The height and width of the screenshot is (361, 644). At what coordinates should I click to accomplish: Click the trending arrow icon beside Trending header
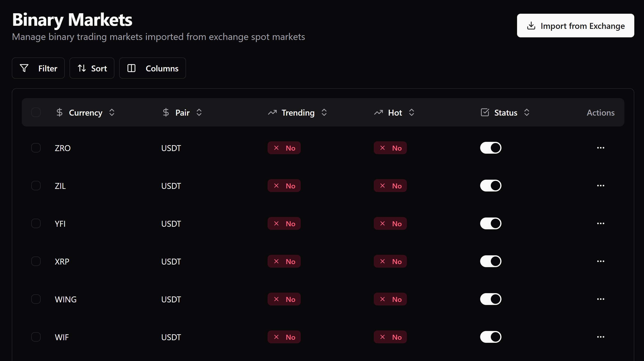coord(272,113)
